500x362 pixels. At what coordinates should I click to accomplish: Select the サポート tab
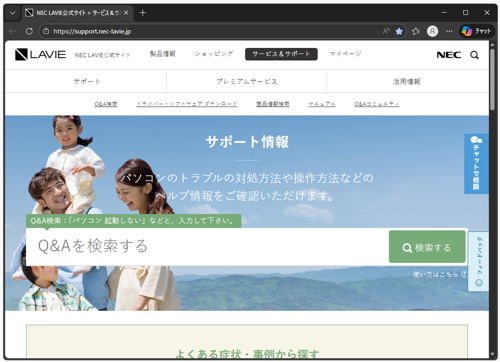click(86, 81)
